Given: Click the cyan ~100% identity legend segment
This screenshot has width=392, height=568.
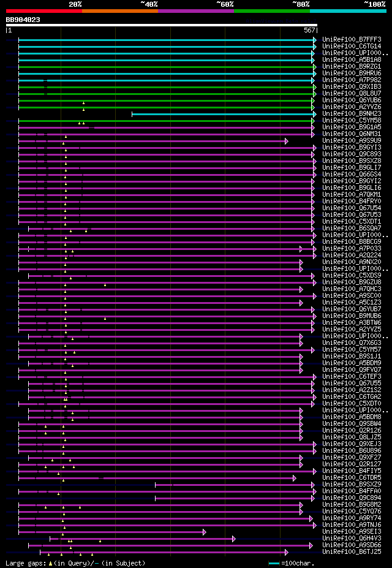Looking at the screenshot, I should [x=348, y=11].
